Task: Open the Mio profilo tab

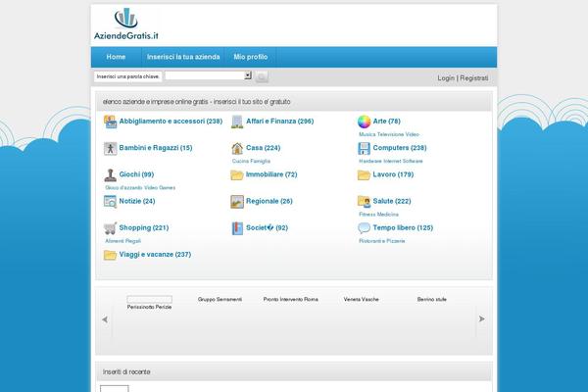Action: (x=250, y=58)
